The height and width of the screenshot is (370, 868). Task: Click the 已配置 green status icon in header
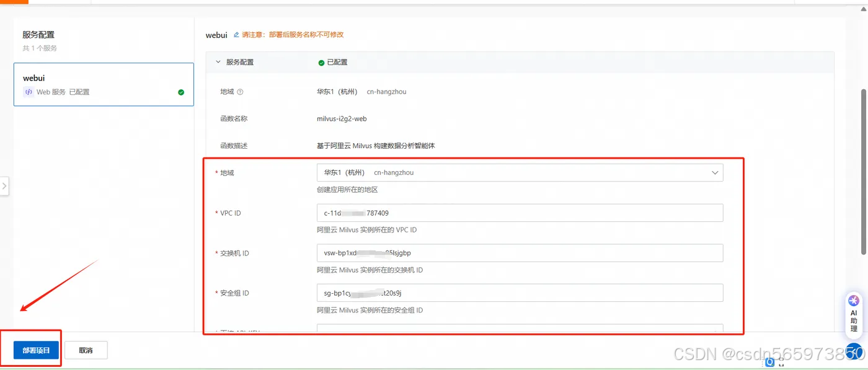tap(321, 63)
